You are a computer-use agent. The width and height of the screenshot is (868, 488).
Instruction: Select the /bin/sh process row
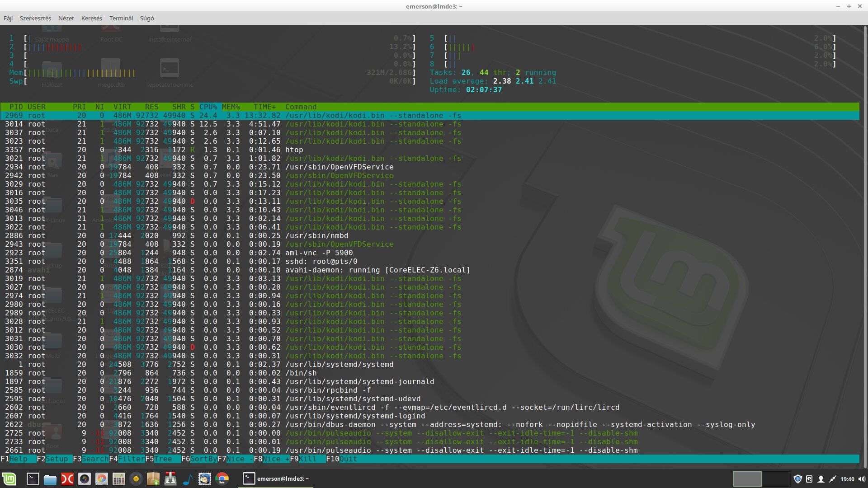pyautogui.click(x=429, y=373)
